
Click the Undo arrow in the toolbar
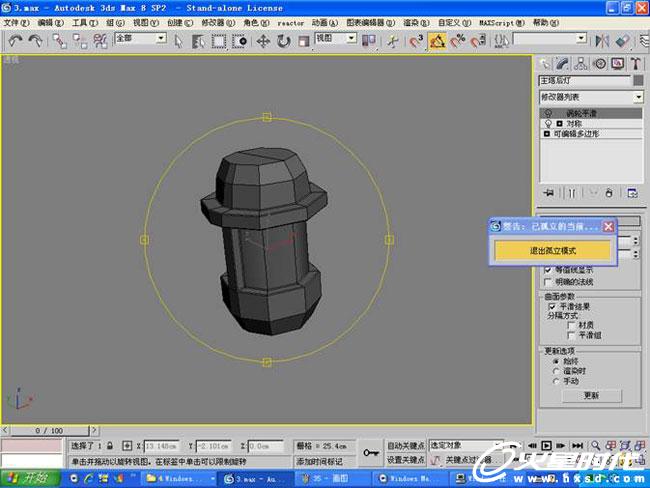(15, 41)
